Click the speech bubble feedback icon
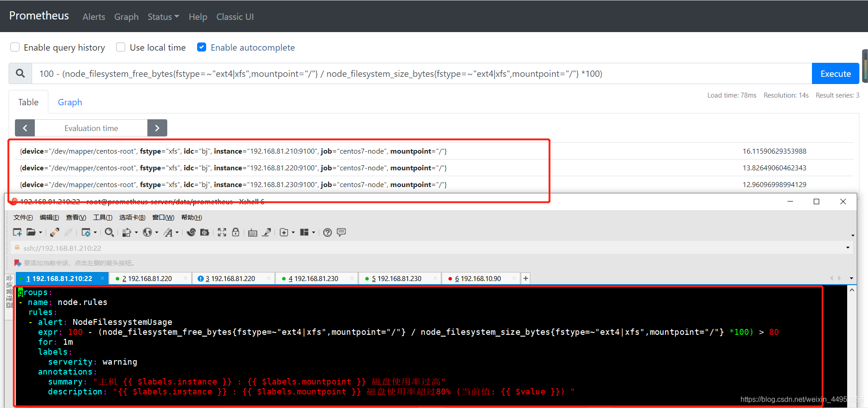The height and width of the screenshot is (408, 868). coord(341,232)
